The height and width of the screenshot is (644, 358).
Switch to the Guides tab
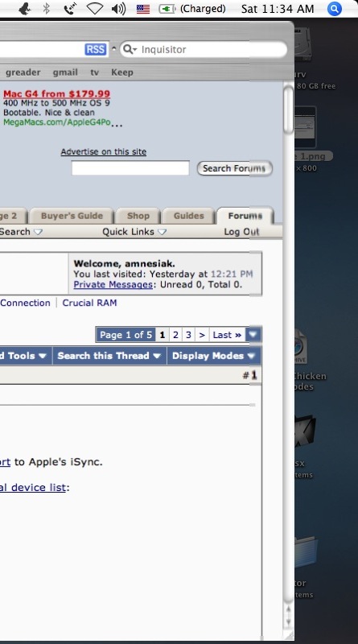click(x=188, y=216)
